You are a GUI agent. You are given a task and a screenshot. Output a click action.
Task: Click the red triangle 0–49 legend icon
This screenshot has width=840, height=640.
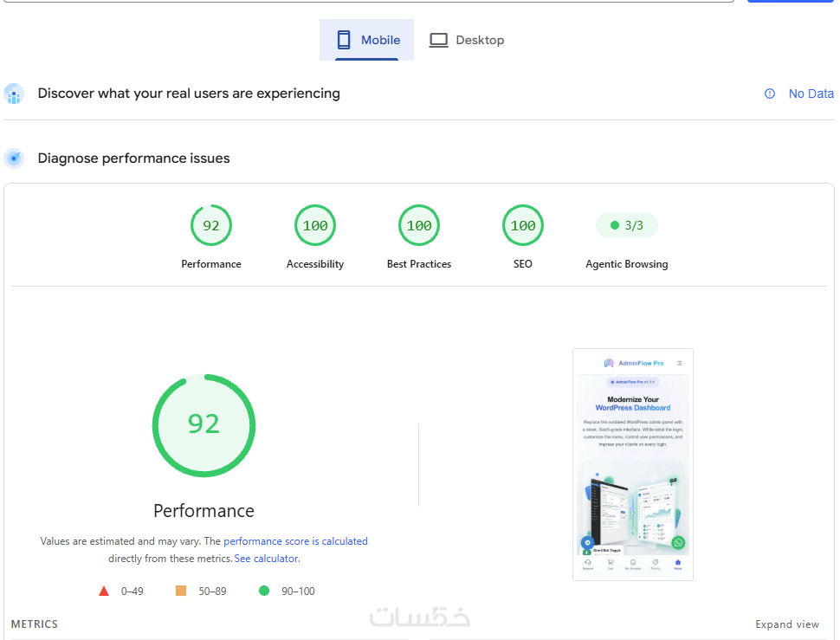pos(104,592)
